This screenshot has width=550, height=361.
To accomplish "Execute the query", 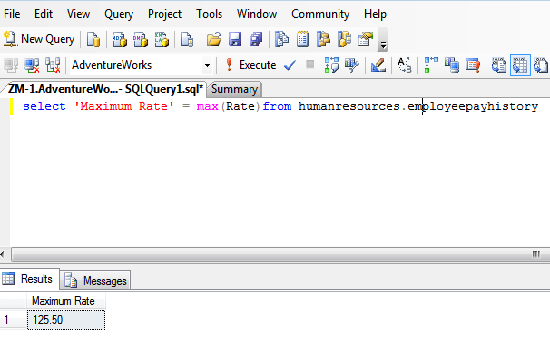I will coord(250,65).
